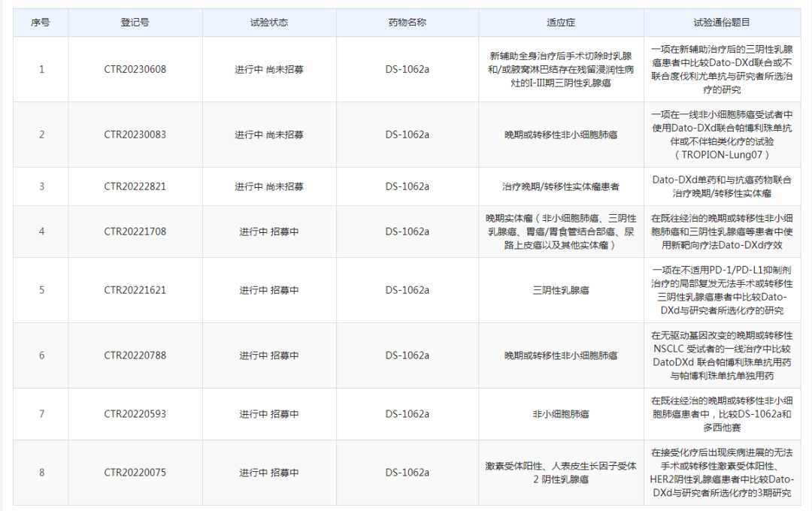
Task: Click 进行中 招募中 status in row 4
Action: [269, 231]
